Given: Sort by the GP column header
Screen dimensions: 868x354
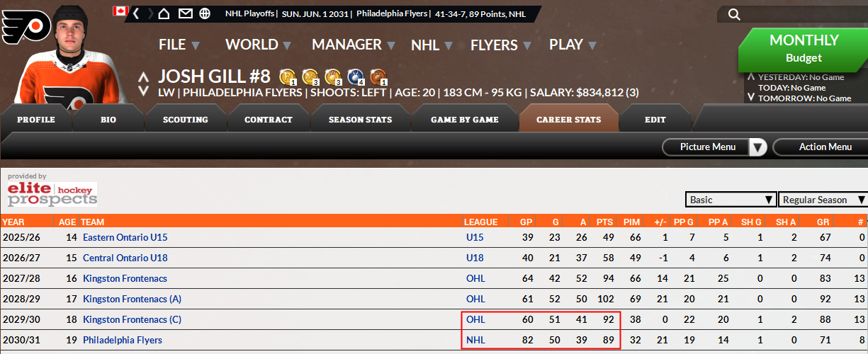Looking at the screenshot, I should pyautogui.click(x=526, y=222).
